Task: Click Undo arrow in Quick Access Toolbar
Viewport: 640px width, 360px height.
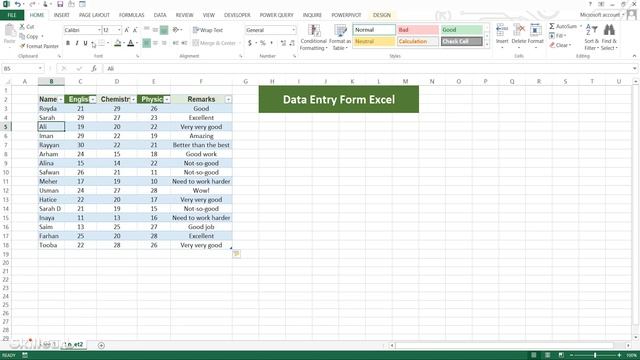Action: click(18, 4)
